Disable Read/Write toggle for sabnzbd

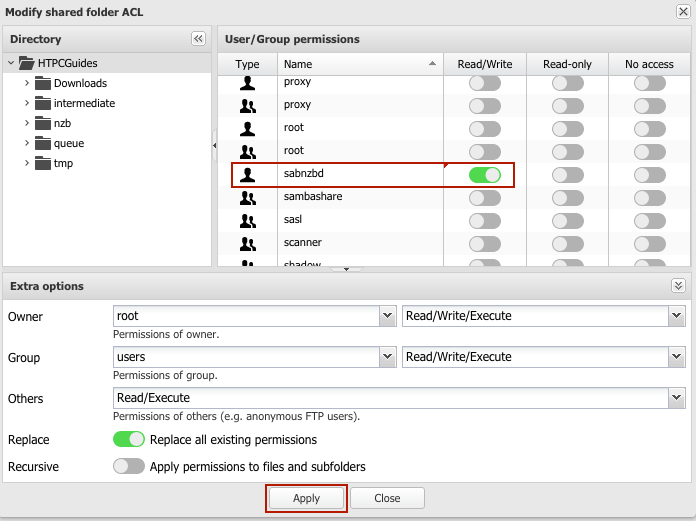[x=485, y=175]
